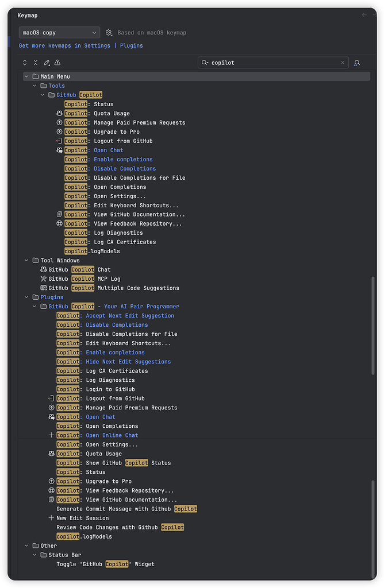The width and height of the screenshot is (384, 588).
Task: Click the plus icon beside Open Inline Chat
Action: [x=51, y=435]
